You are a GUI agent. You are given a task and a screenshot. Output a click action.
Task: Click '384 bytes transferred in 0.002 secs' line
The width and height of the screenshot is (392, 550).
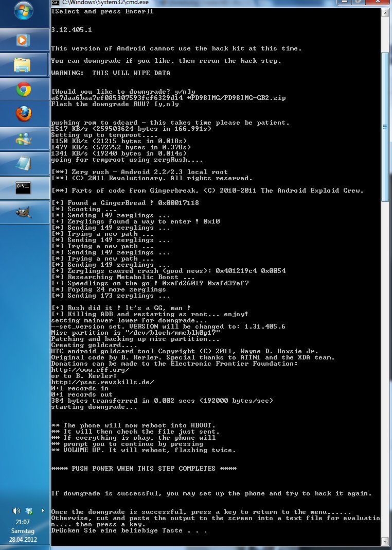pyautogui.click(x=162, y=401)
